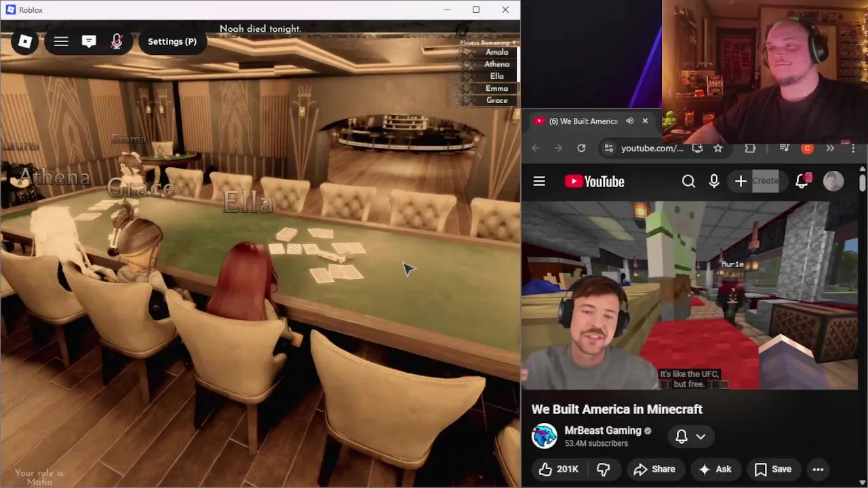Click the 'Noah died tonight.' announcement text
868x488 pixels.
(x=260, y=29)
